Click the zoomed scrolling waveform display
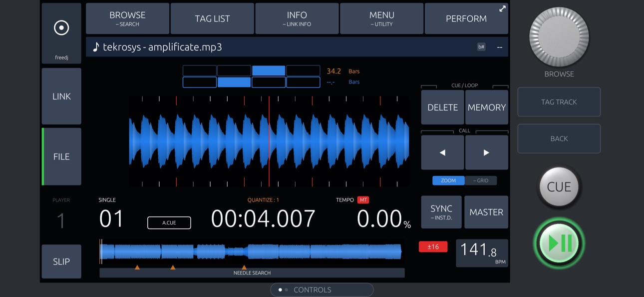 click(x=269, y=141)
